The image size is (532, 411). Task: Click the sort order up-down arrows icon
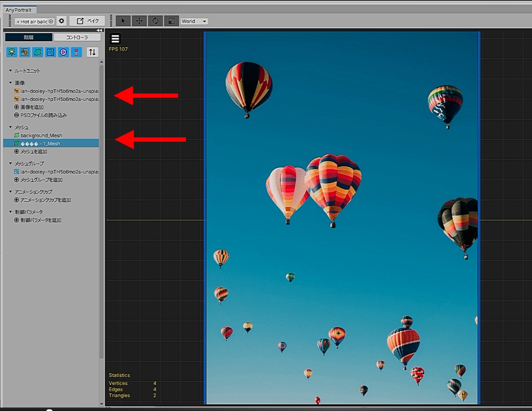pos(92,52)
